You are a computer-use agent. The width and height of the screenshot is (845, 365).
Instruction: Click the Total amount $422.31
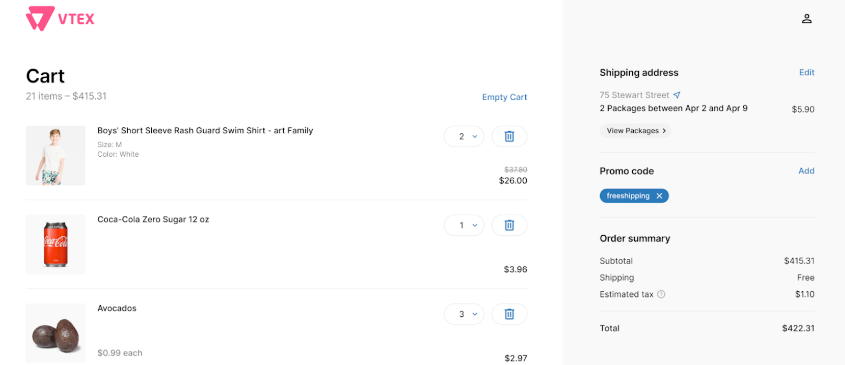click(798, 328)
